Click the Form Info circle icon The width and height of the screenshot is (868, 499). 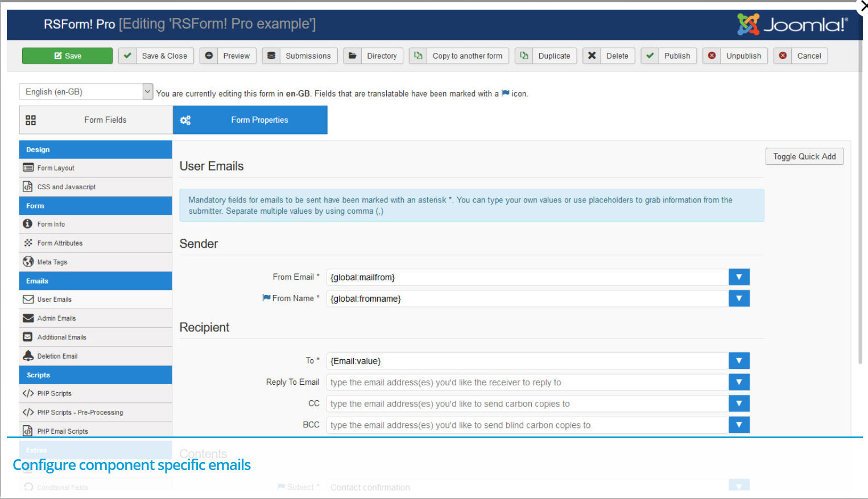click(27, 223)
